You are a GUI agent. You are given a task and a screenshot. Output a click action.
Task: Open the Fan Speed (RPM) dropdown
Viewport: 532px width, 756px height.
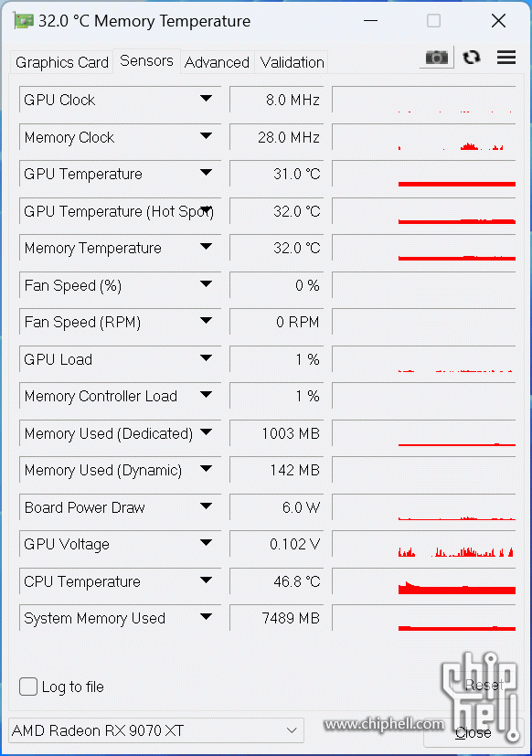tap(206, 321)
